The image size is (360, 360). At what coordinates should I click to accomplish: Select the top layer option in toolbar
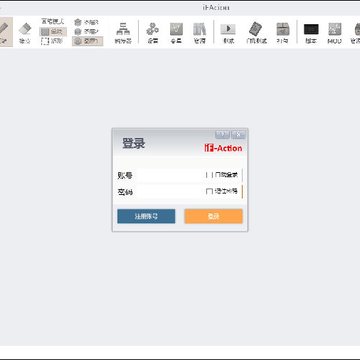[x=86, y=22]
